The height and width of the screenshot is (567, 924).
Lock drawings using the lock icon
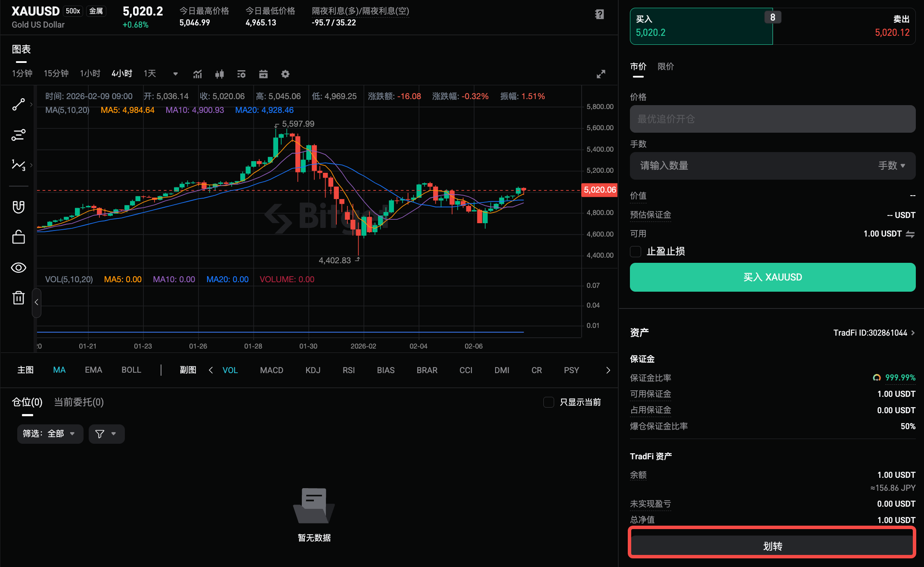click(x=19, y=237)
